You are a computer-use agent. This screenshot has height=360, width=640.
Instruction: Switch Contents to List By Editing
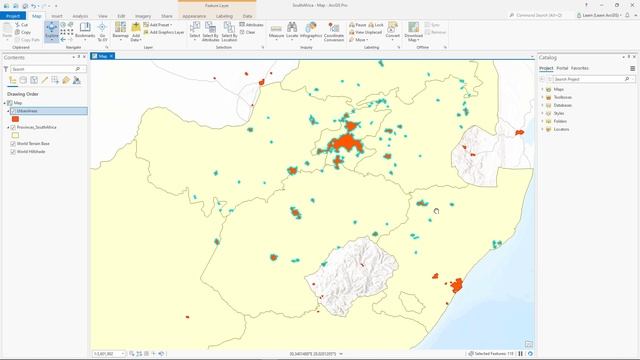point(44,80)
